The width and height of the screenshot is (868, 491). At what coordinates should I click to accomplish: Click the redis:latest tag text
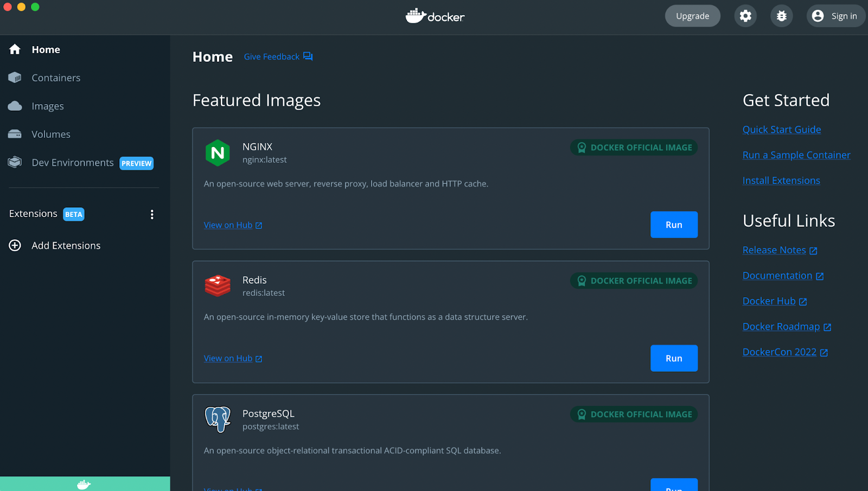pyautogui.click(x=263, y=292)
